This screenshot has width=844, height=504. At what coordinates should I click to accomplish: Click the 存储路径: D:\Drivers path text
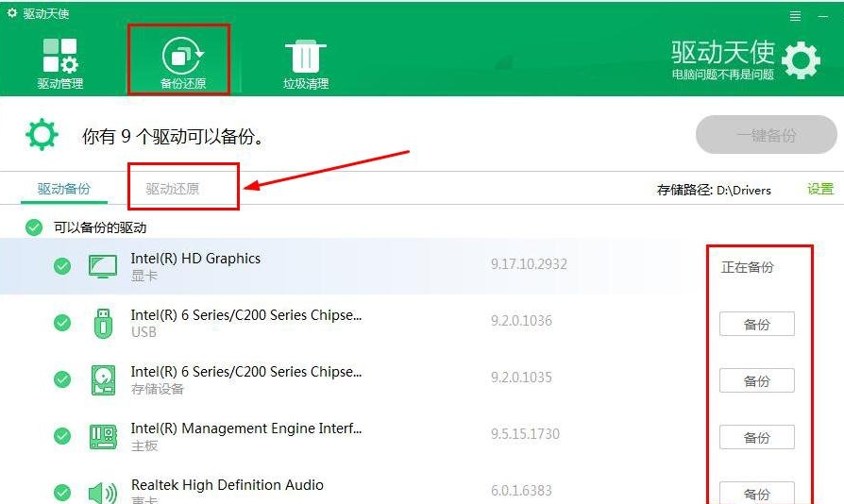click(x=714, y=190)
